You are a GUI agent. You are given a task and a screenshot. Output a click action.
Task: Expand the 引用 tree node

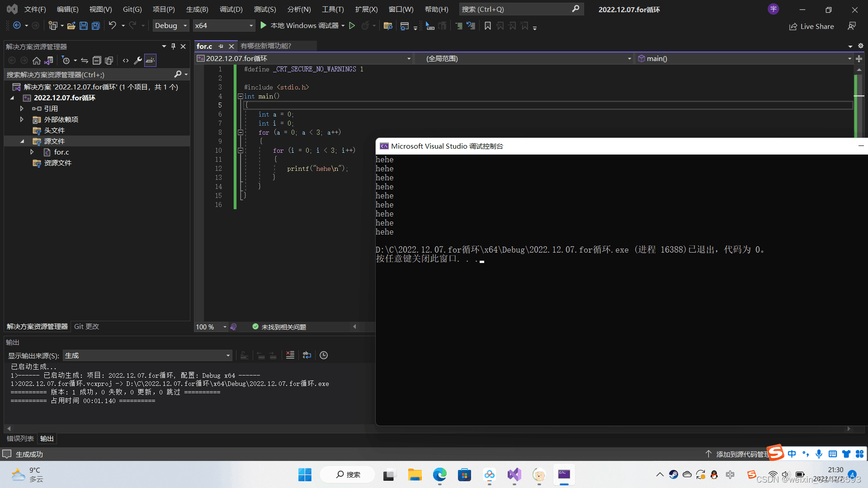(x=22, y=108)
